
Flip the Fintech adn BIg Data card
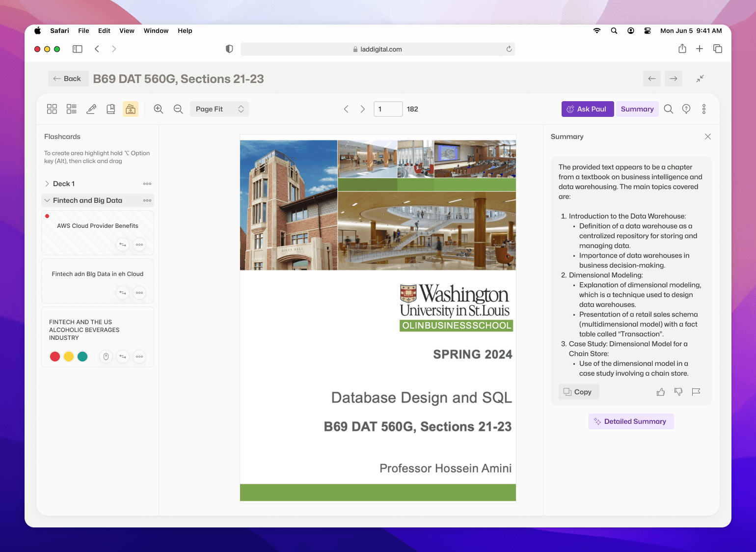123,293
